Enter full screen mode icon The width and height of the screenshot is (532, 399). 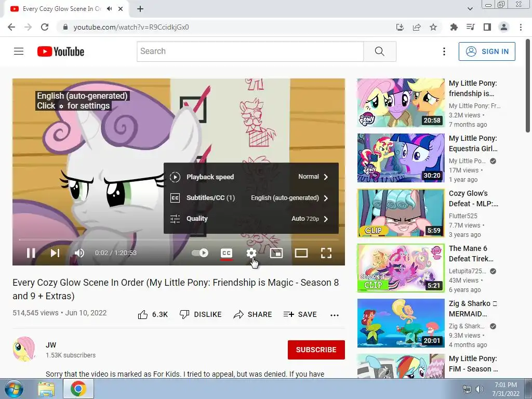pyautogui.click(x=326, y=253)
